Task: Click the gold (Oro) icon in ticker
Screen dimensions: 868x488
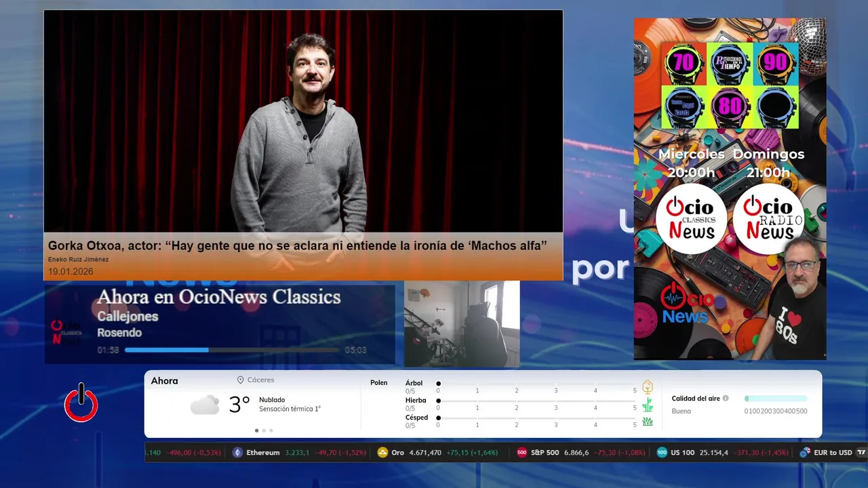Action: pos(382,453)
